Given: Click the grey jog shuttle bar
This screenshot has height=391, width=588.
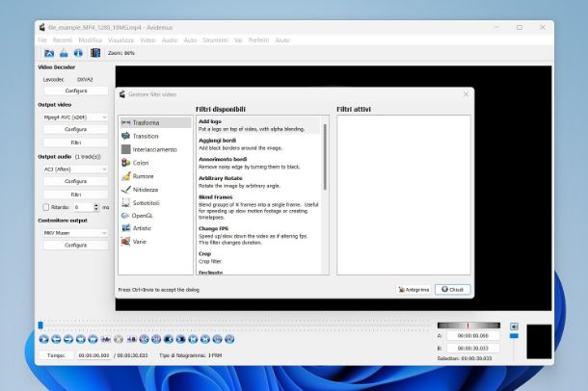Looking at the screenshot, I should (x=468, y=326).
